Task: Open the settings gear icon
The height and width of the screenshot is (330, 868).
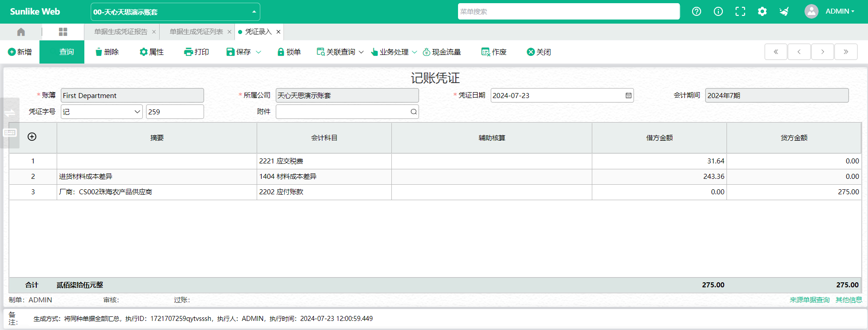Action: pyautogui.click(x=762, y=11)
